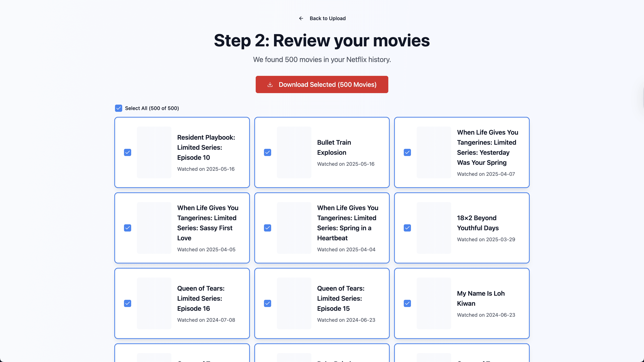Deselect Yesterday Was Your Spring checkbox
The width and height of the screenshot is (644, 362).
[x=407, y=152]
